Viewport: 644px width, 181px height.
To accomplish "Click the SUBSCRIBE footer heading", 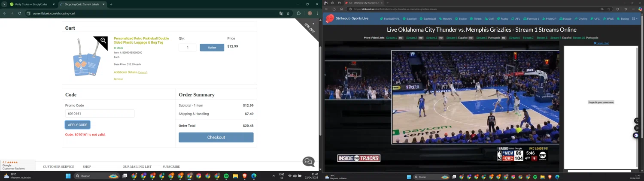I will (171, 166).
